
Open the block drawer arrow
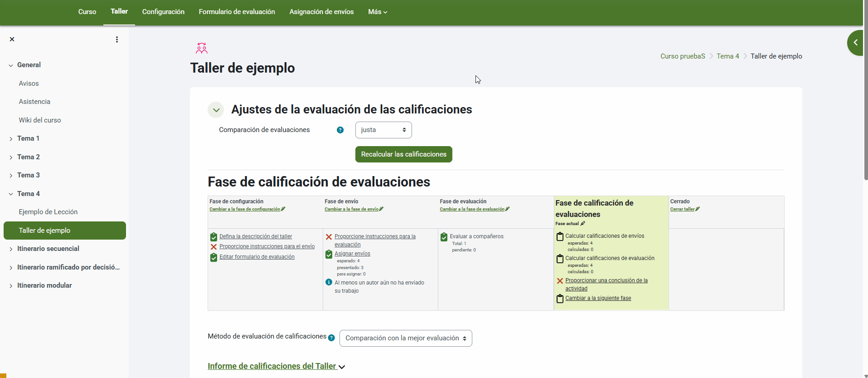[855, 43]
